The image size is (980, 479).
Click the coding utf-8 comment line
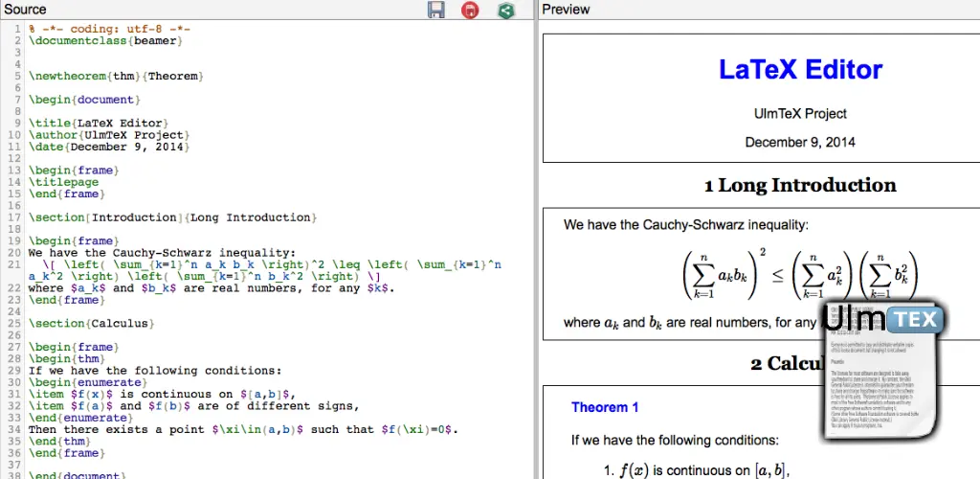click(x=109, y=29)
